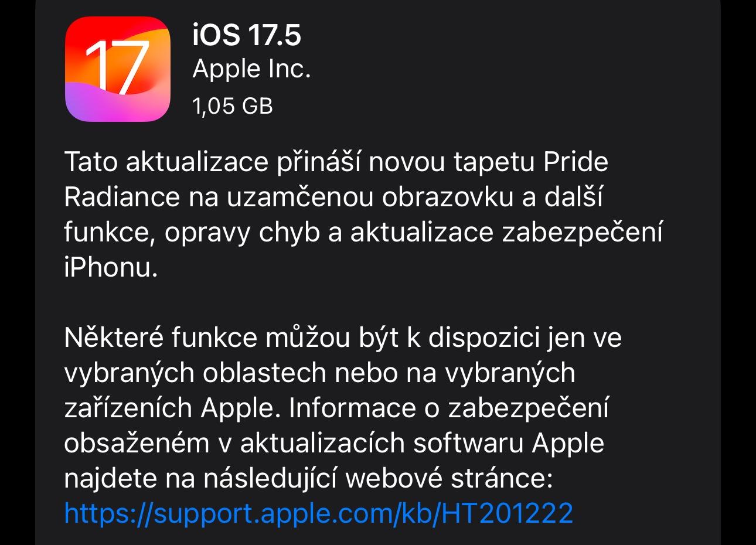Viewport: 756px width, 545px height.
Task: Click the text "uzamčenou obrazovku"
Action: [370, 197]
